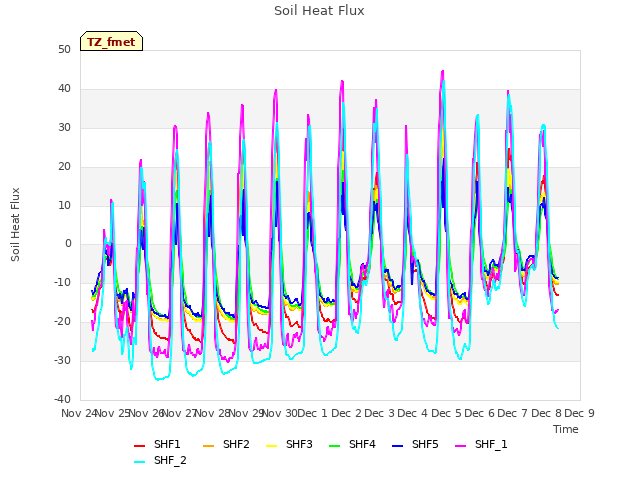Click the blue SHF5 legend color marker
Viewport: 640px width, 480px height.
point(398,446)
